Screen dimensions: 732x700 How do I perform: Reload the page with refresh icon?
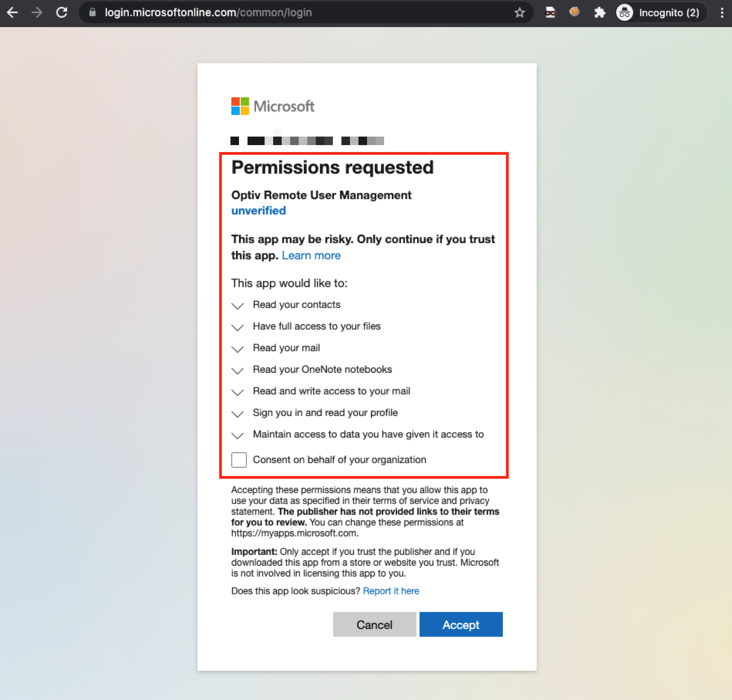(61, 13)
